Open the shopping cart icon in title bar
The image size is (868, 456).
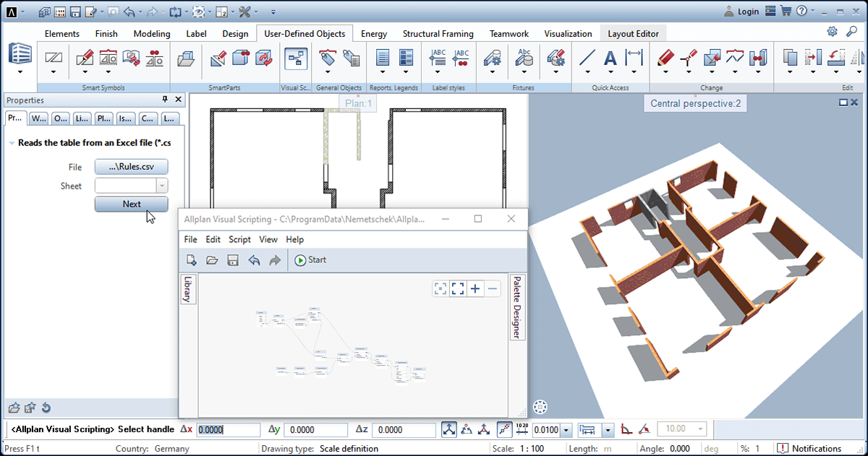point(786,11)
